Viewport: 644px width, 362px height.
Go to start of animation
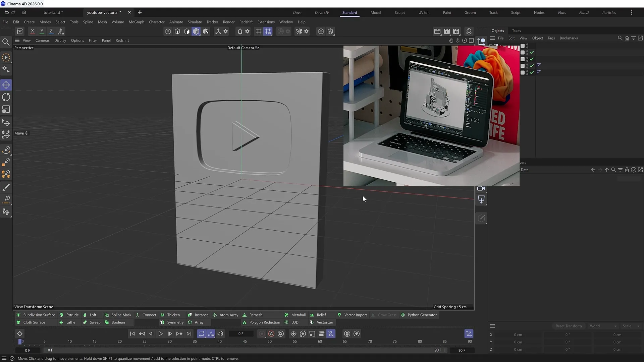tap(132, 334)
